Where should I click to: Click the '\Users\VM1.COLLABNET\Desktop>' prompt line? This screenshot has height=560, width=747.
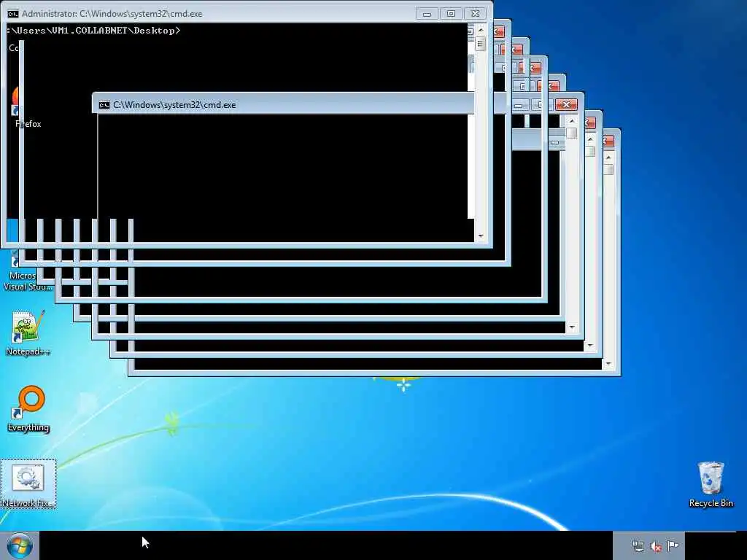point(93,31)
